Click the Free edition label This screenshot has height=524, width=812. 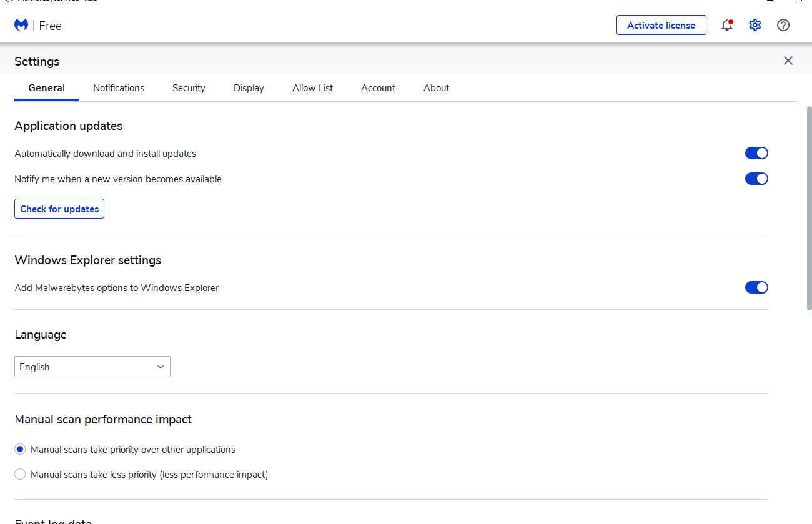(x=50, y=26)
